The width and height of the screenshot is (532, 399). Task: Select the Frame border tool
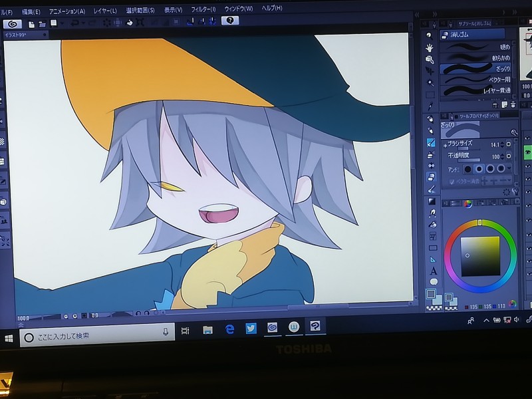(433, 236)
